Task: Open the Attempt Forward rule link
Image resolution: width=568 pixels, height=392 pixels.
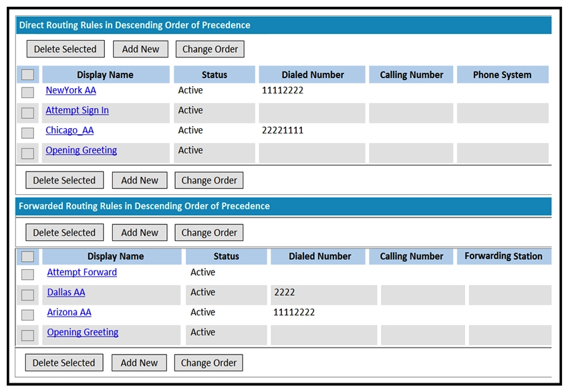Action: (82, 272)
